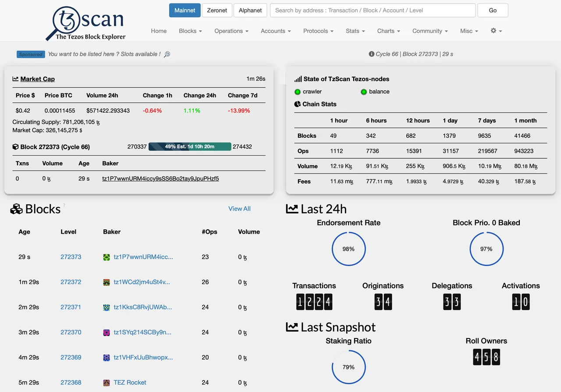
Task: Click the chart icon beside Last Snapshot
Action: pyautogui.click(x=292, y=327)
